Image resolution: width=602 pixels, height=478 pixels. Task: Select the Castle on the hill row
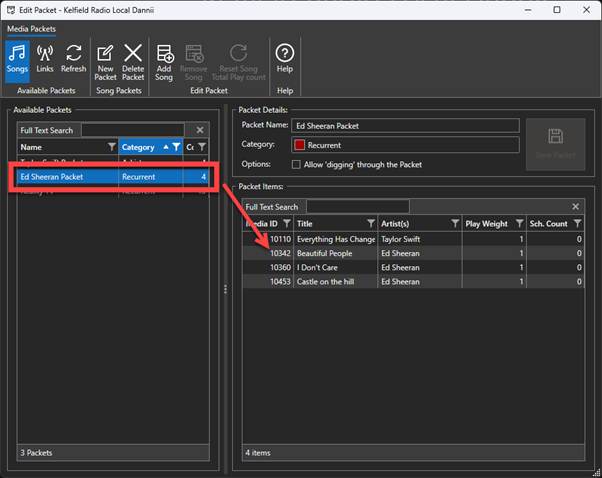tap(413, 282)
